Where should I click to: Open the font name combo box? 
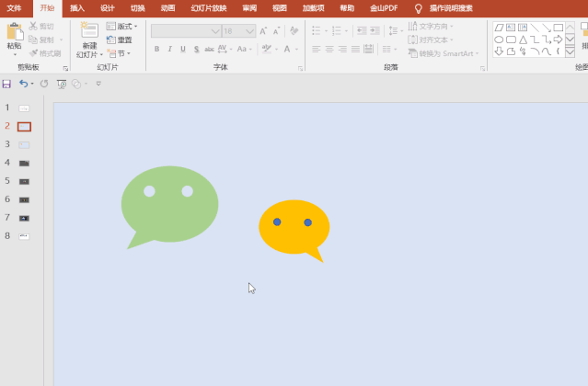click(186, 31)
